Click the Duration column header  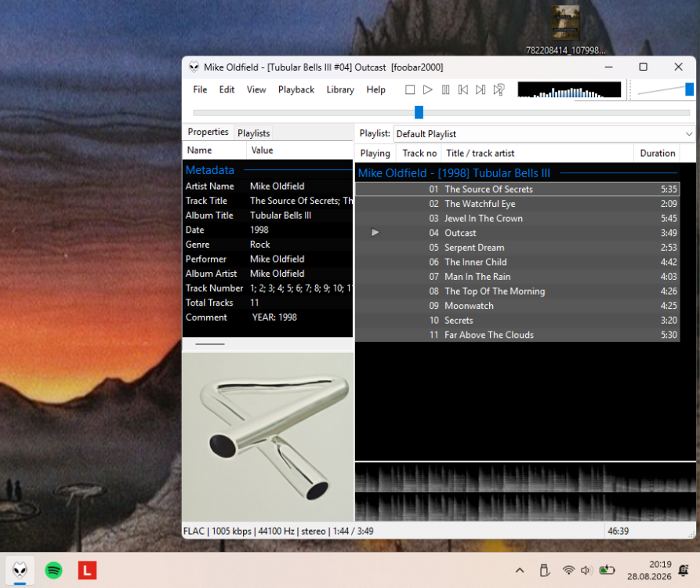tap(657, 153)
